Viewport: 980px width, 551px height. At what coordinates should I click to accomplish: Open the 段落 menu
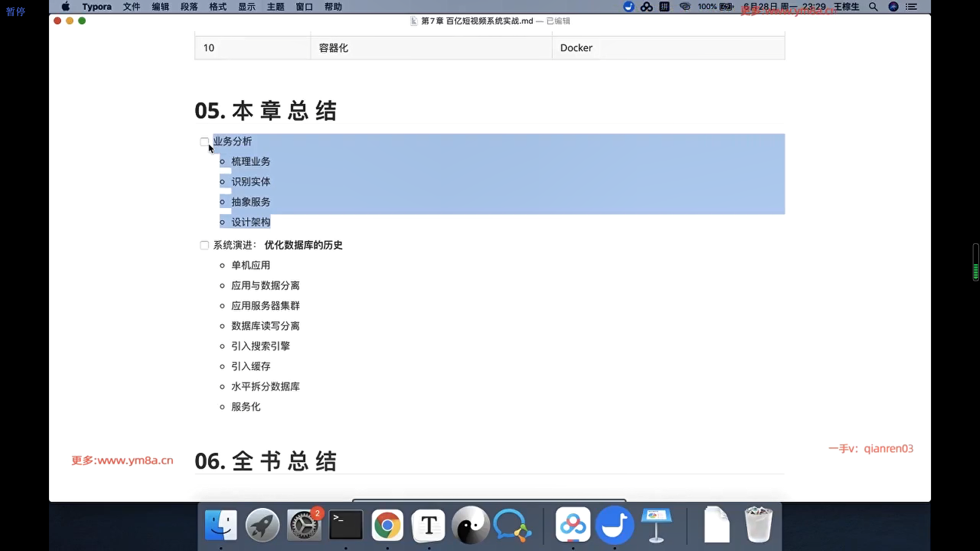point(189,7)
